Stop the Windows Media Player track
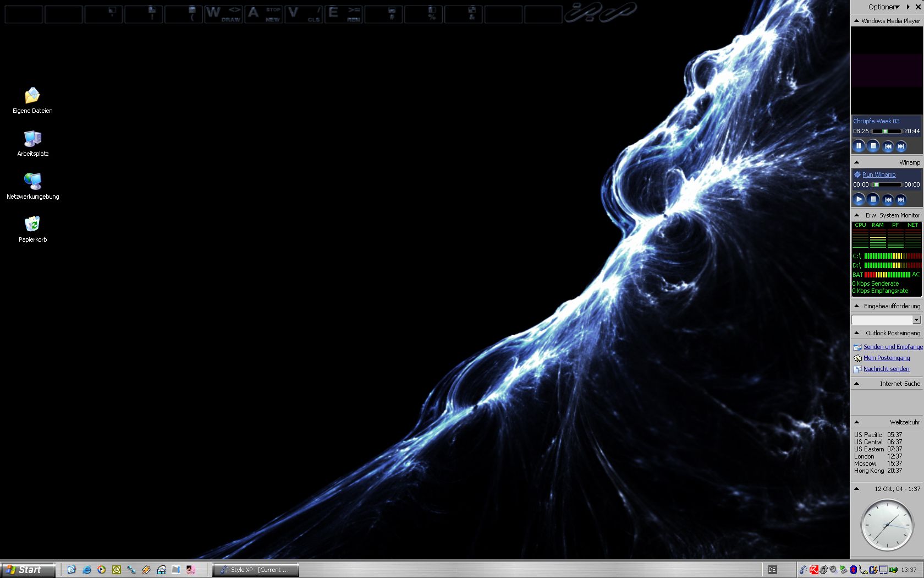 coord(873,146)
